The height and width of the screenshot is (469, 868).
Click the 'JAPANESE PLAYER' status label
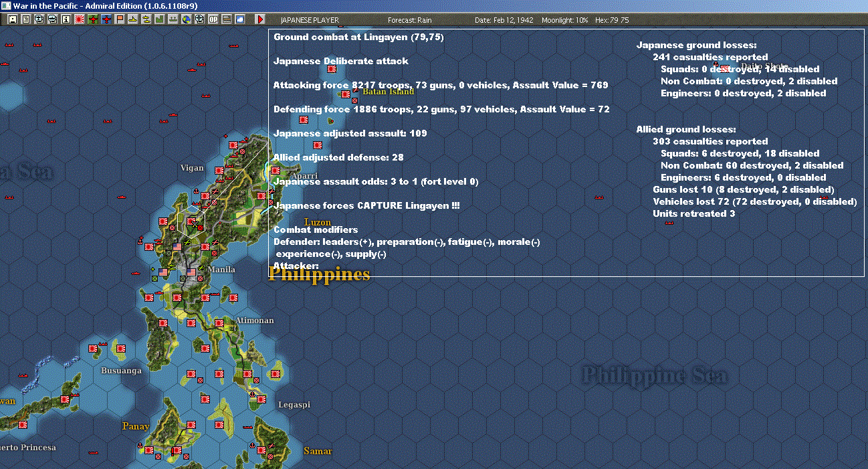310,20
